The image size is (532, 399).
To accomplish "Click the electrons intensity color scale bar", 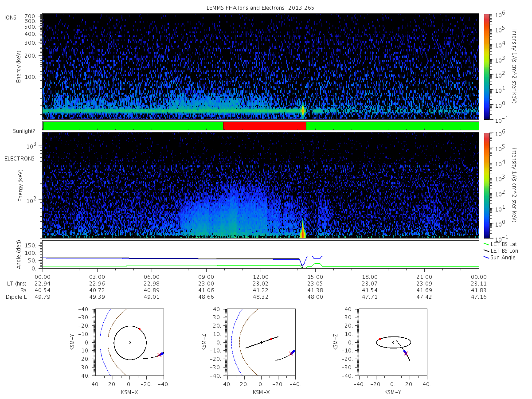I will [486, 185].
